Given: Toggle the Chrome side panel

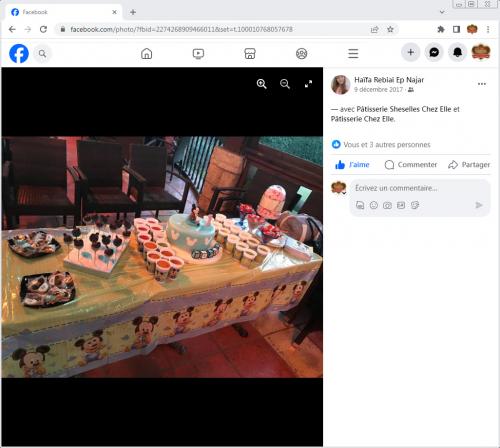Looking at the screenshot, I should tap(456, 29).
